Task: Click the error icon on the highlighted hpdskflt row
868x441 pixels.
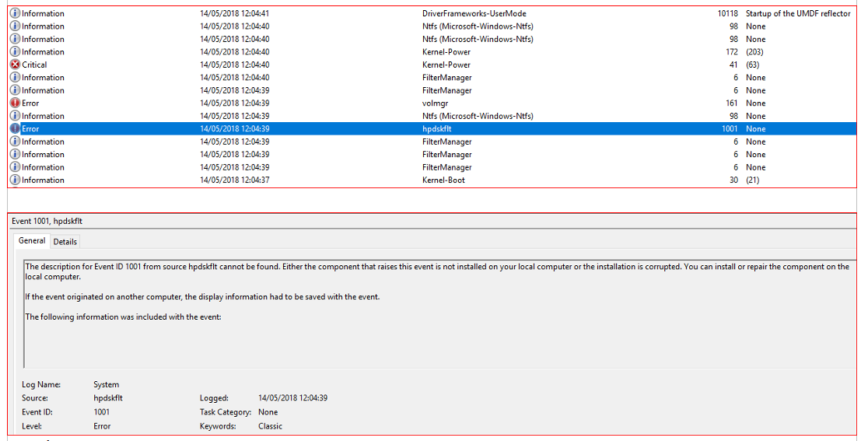Action: [x=15, y=128]
